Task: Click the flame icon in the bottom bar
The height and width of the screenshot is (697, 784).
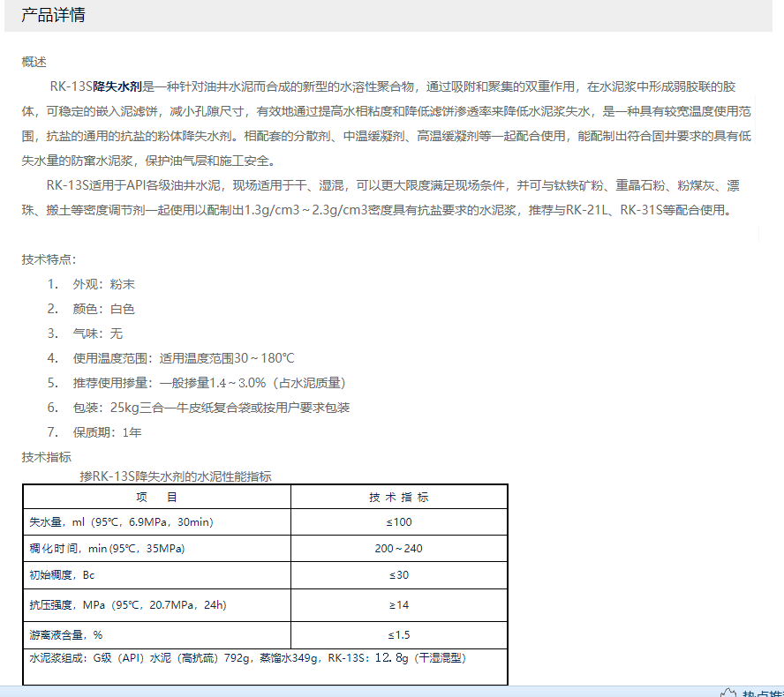Action: (727, 693)
